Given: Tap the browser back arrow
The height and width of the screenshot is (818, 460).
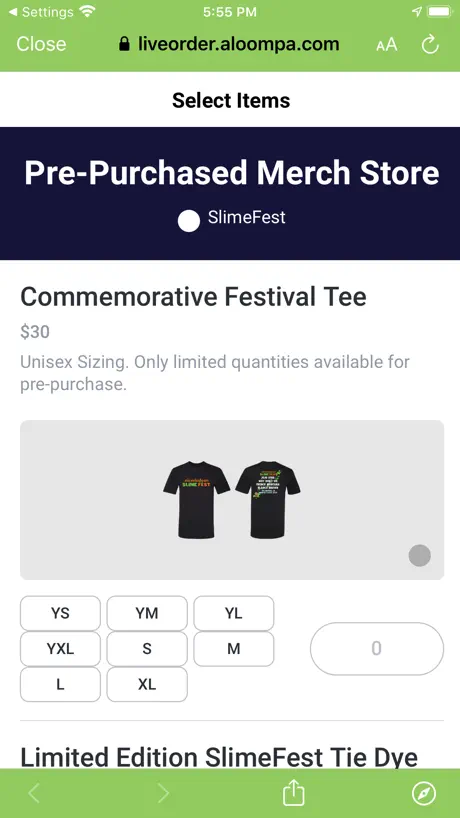Looking at the screenshot, I should point(34,793).
